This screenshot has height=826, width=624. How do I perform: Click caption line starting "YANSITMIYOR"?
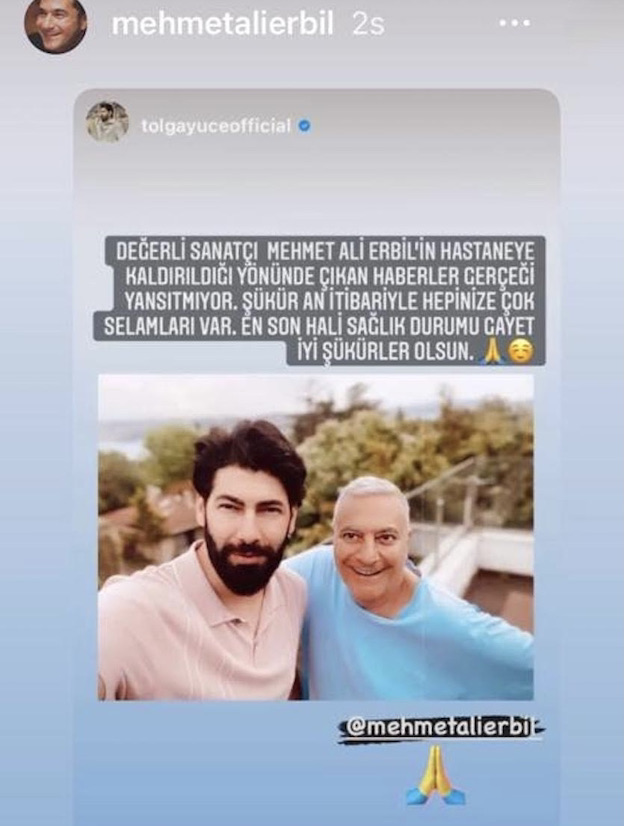[329, 301]
